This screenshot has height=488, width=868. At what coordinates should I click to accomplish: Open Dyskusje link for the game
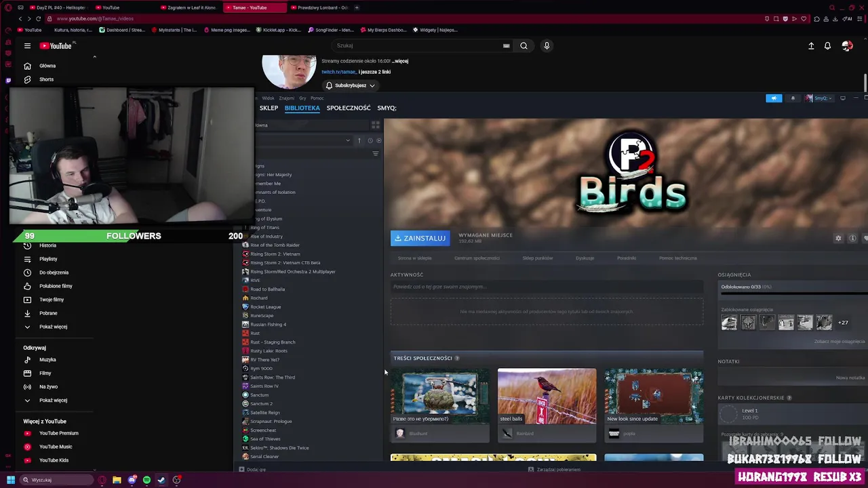coord(585,258)
